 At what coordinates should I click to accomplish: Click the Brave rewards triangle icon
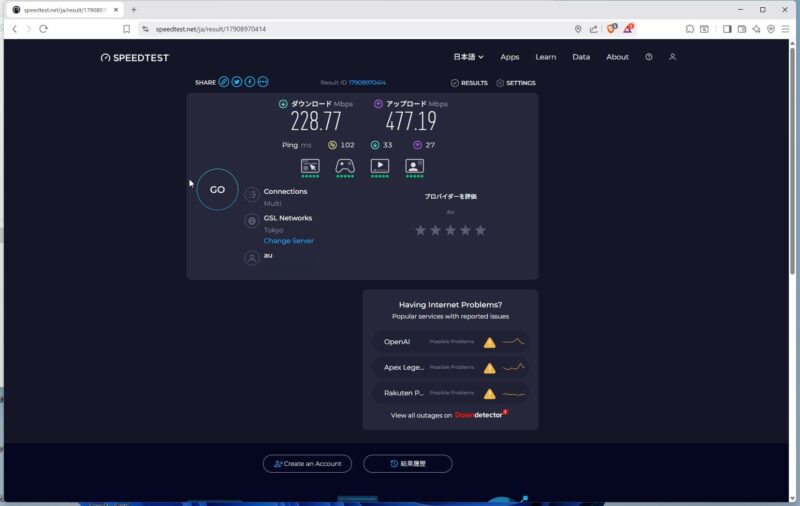point(628,29)
